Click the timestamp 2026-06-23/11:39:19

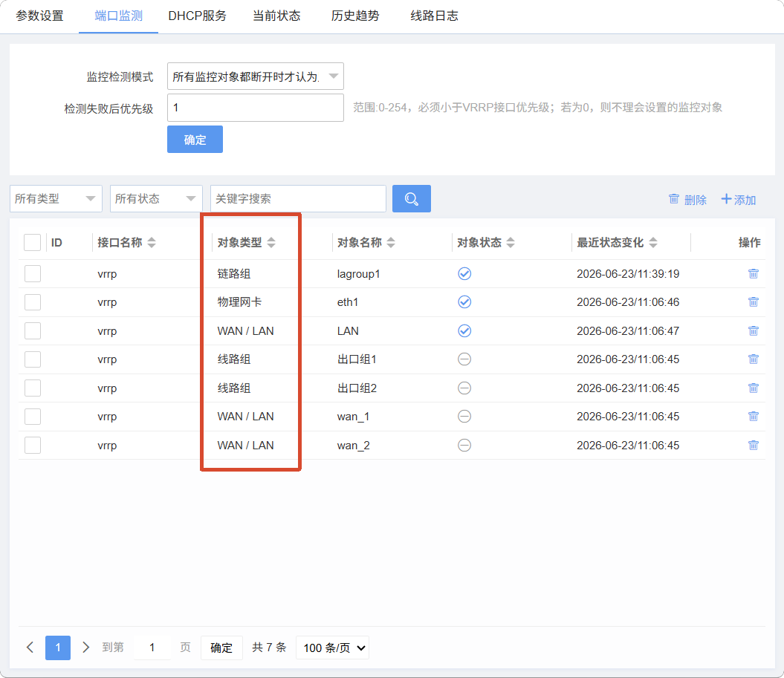628,274
